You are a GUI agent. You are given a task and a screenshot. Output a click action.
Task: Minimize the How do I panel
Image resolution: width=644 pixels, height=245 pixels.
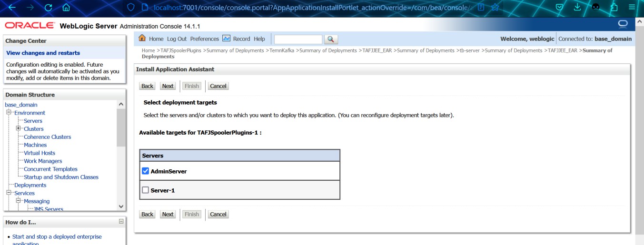[x=121, y=222]
